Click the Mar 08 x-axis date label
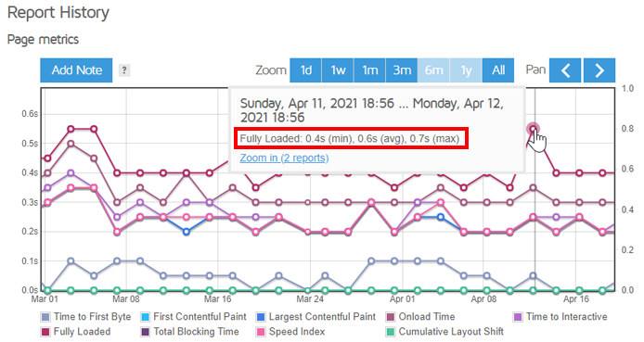This screenshot has height=342, width=644. pos(126,299)
